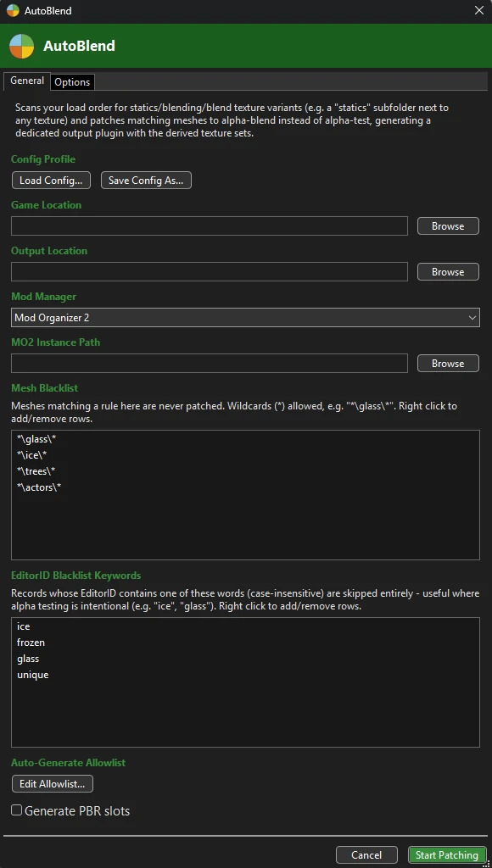Image resolution: width=492 pixels, height=868 pixels.
Task: Select the 'ice' EditorID keyword row
Action: (x=245, y=626)
